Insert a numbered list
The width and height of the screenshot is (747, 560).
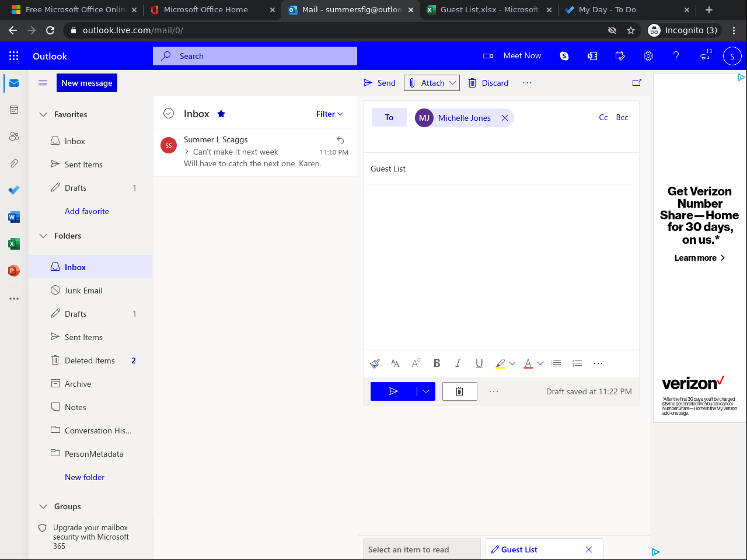point(577,363)
